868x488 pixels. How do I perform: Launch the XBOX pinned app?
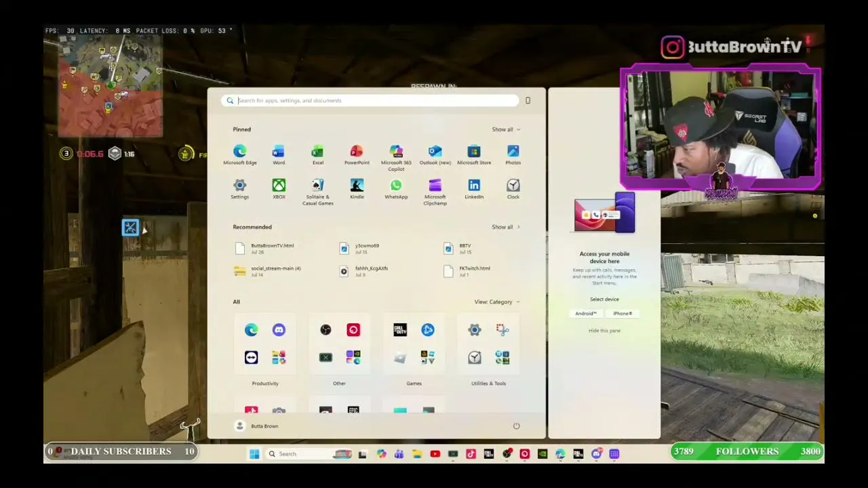pos(279,189)
